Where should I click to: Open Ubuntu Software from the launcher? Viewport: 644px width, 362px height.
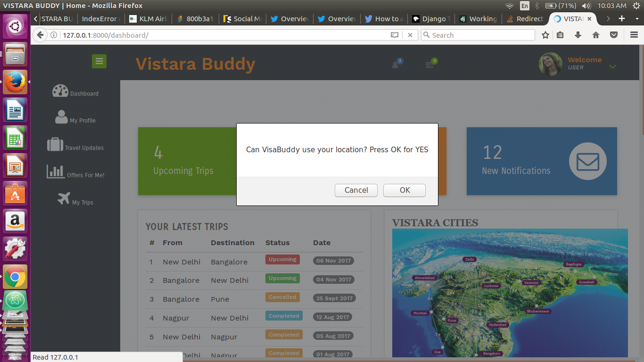point(16,193)
